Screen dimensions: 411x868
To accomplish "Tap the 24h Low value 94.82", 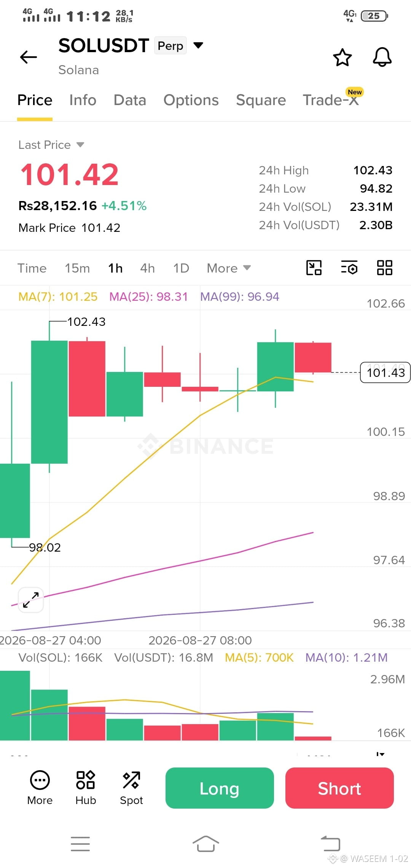I will [376, 188].
